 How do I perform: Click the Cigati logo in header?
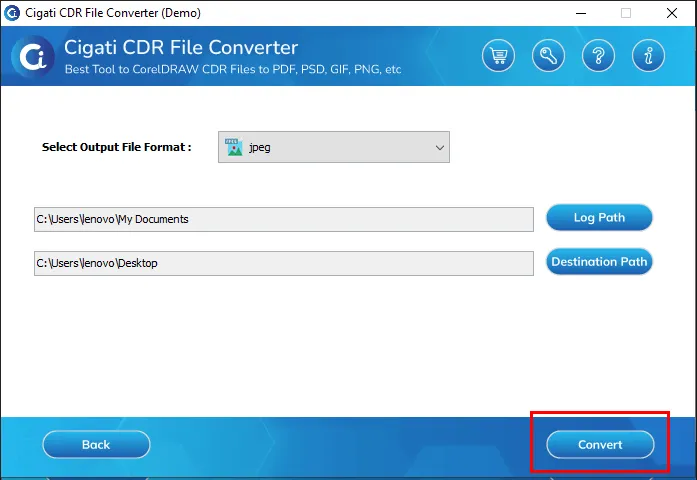tap(33, 56)
